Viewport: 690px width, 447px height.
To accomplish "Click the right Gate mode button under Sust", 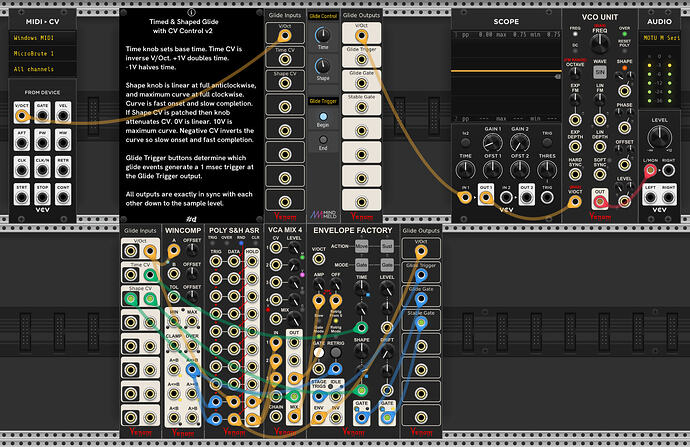I will 387,264.
